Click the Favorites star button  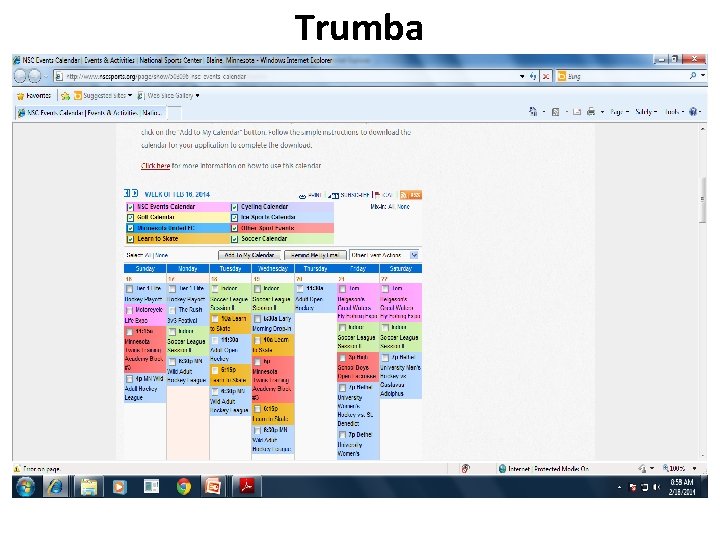point(34,96)
